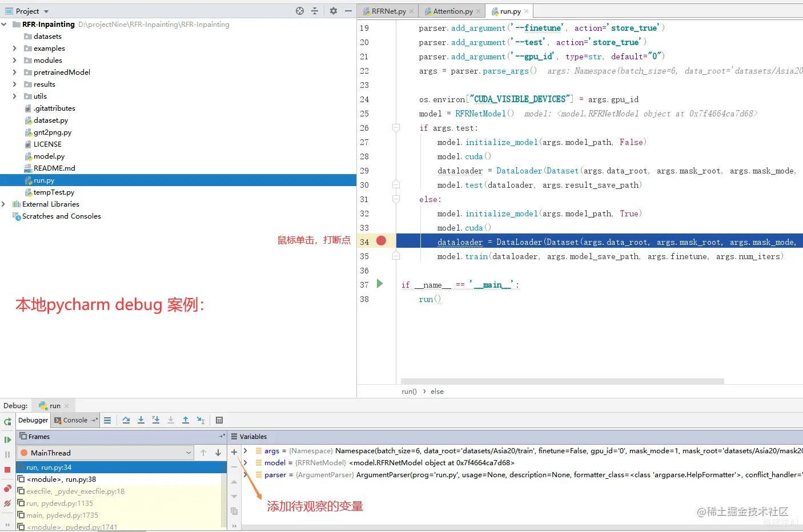Expand External Libraries node
The width and height of the screenshot is (803, 532).
point(4,204)
